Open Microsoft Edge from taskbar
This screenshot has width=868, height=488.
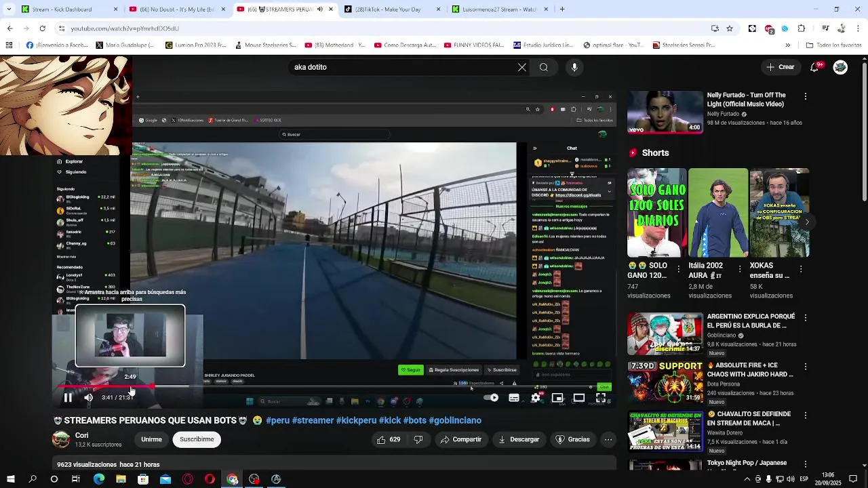coord(99,479)
